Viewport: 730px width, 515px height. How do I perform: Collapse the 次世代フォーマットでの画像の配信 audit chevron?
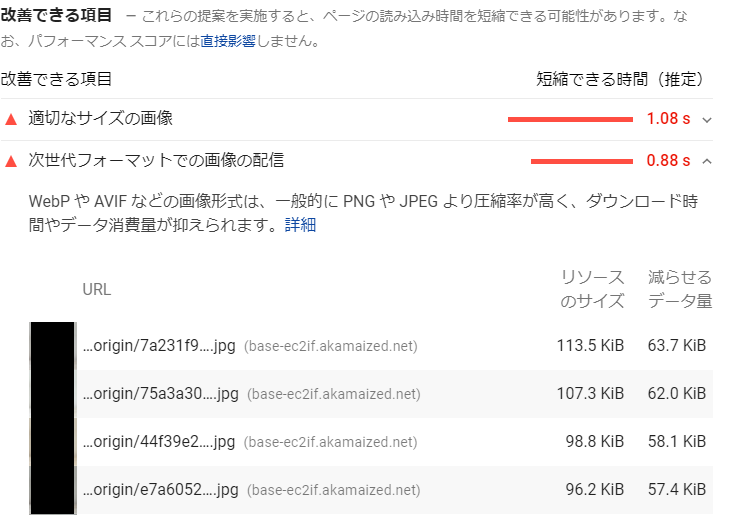click(x=707, y=162)
